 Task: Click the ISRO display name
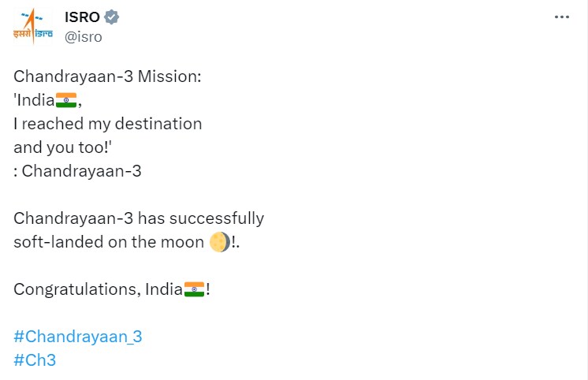(83, 17)
